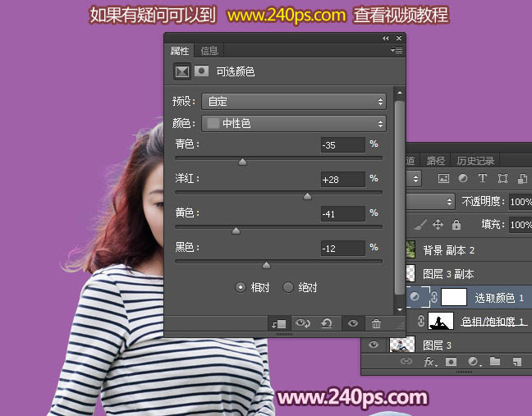Select the text layer filter T icon
Image resolution: width=532 pixels, height=416 pixels.
point(482,178)
